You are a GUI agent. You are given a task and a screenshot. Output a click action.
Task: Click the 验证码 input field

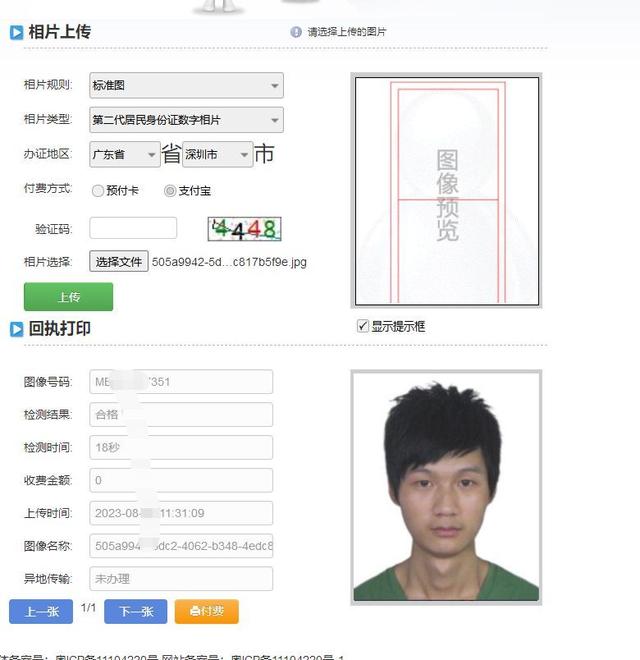[x=133, y=228]
